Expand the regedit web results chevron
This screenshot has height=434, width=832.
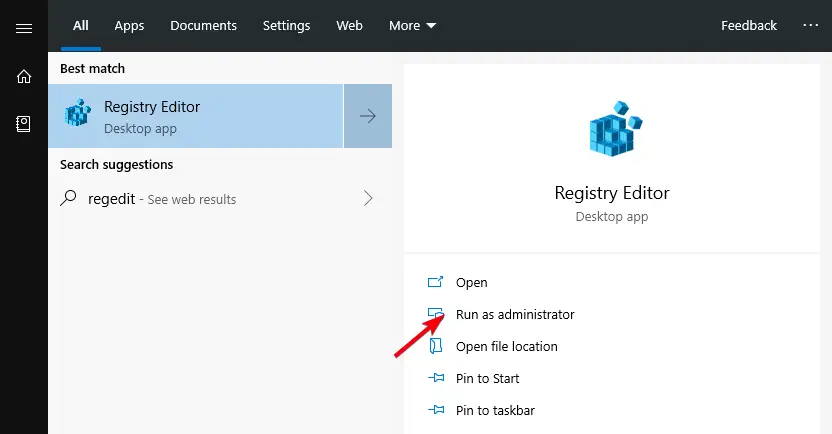coord(368,198)
